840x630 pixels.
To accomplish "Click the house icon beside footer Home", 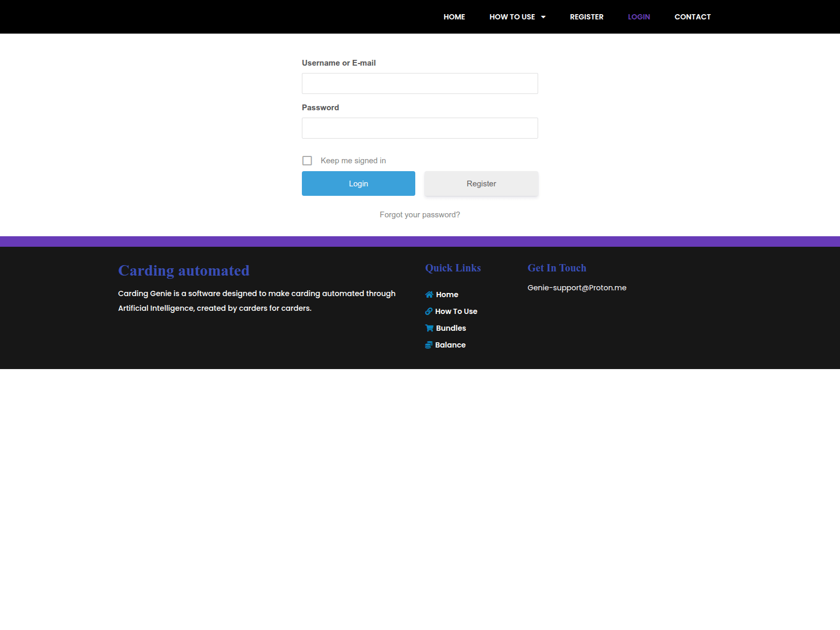I will [x=429, y=295].
